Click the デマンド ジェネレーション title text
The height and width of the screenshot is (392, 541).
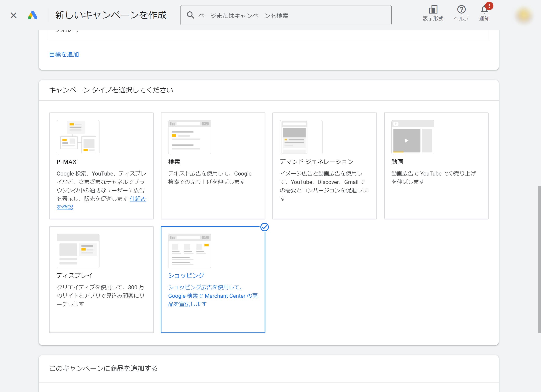pyautogui.click(x=316, y=162)
